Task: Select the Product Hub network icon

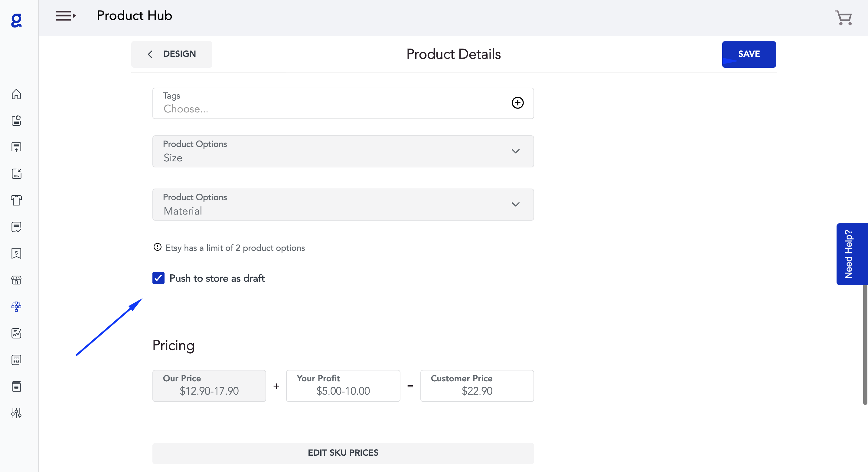Action: pos(16,306)
